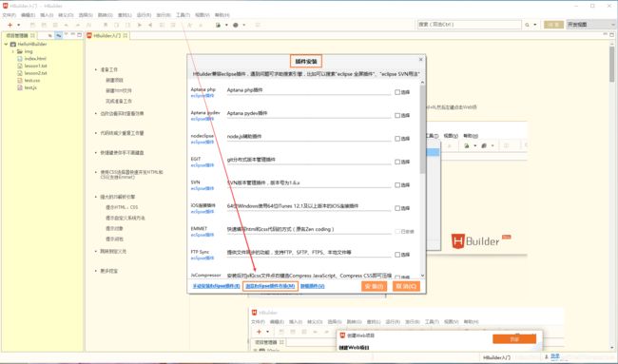Open 浏览eclipse插件市场(M) link
Screen dimensions: 618x364
[x=270, y=286]
